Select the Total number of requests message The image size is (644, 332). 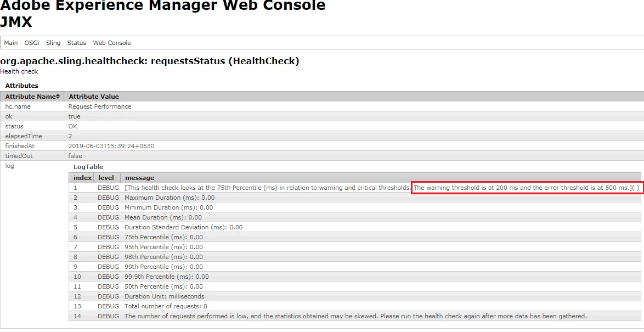coord(166,306)
